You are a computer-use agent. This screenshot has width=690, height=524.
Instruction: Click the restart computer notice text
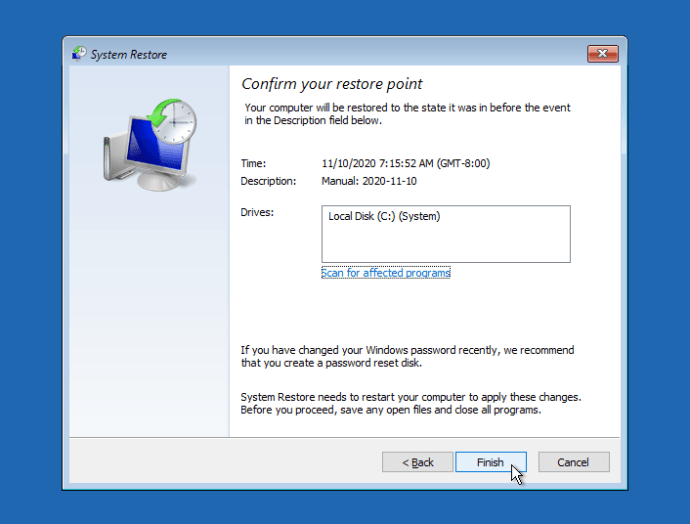pyautogui.click(x=411, y=403)
